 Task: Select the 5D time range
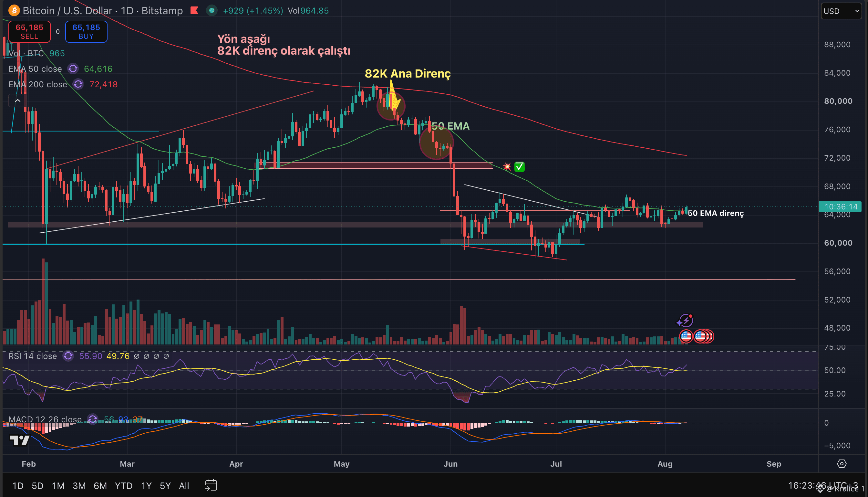point(37,485)
